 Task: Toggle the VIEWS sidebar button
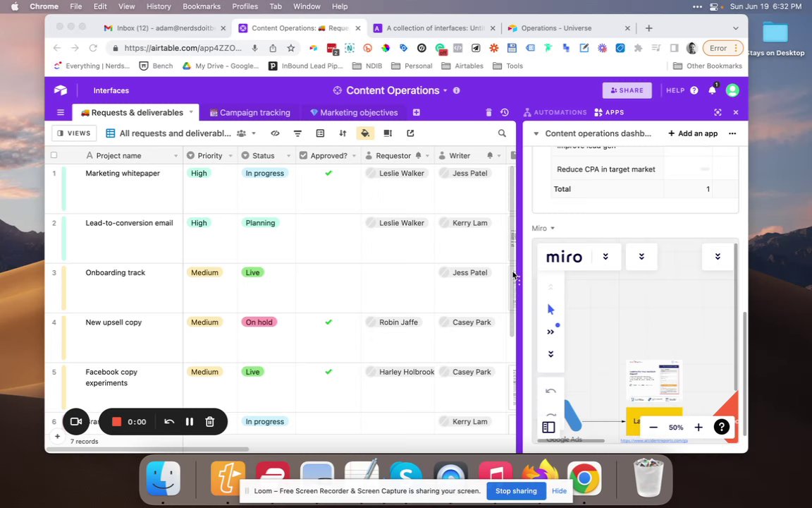(74, 133)
